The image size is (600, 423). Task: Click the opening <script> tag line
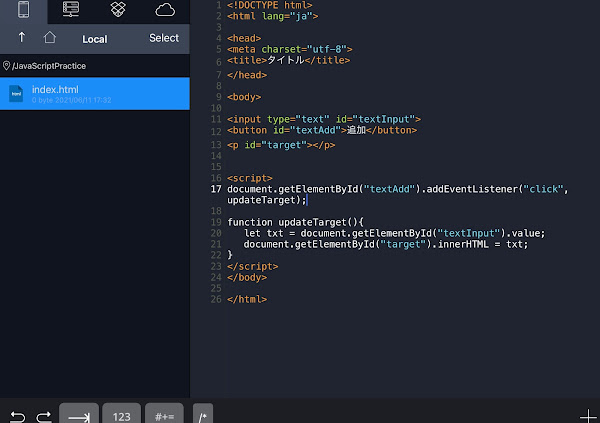point(249,178)
